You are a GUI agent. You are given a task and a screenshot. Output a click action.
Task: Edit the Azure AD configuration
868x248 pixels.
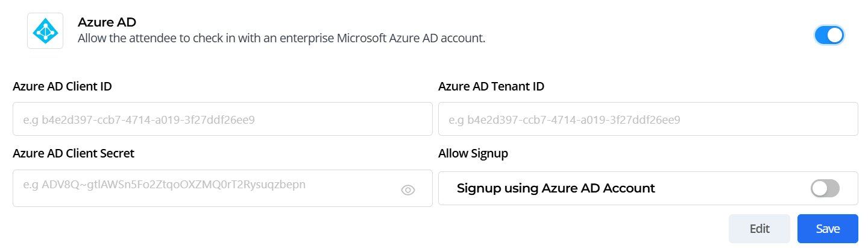[759, 229]
